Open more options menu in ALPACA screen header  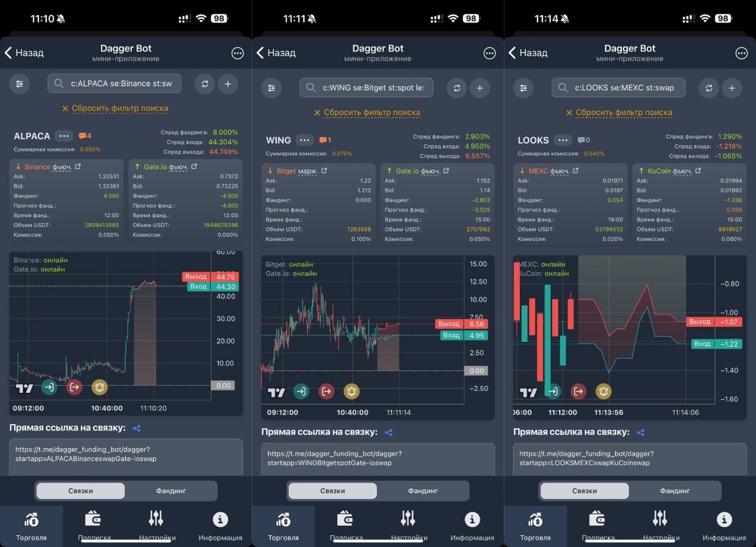click(x=238, y=54)
